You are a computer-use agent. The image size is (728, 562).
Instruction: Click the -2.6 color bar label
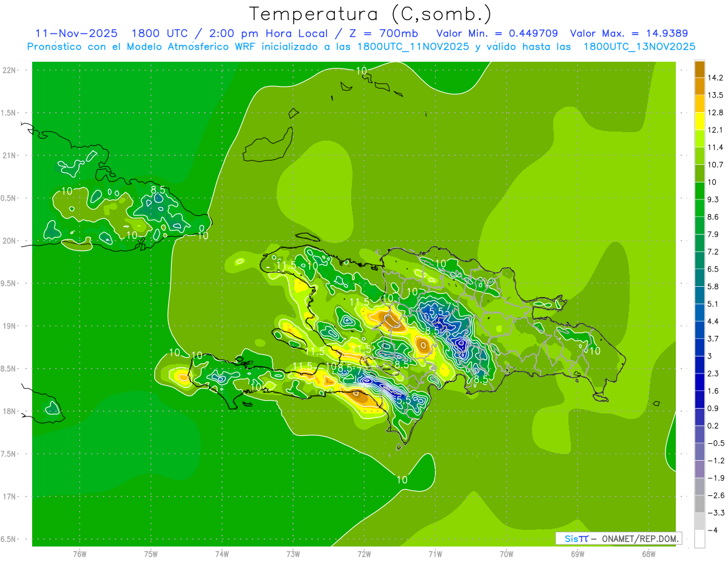[x=715, y=495]
